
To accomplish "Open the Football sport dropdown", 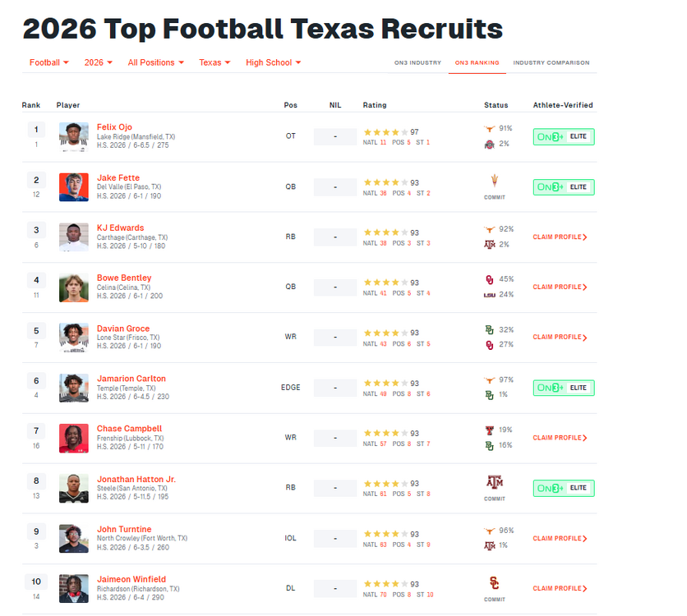I will coord(48,62).
